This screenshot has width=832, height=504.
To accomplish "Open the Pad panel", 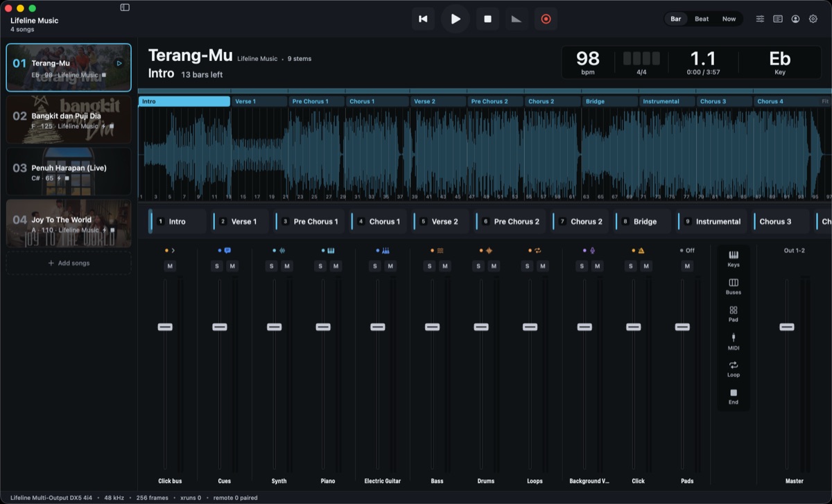I will tap(734, 314).
